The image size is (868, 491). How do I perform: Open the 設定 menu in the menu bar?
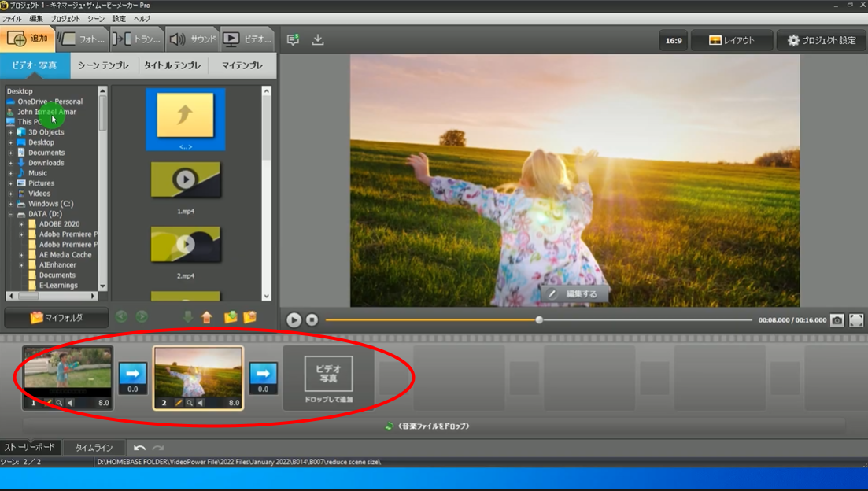coord(119,18)
